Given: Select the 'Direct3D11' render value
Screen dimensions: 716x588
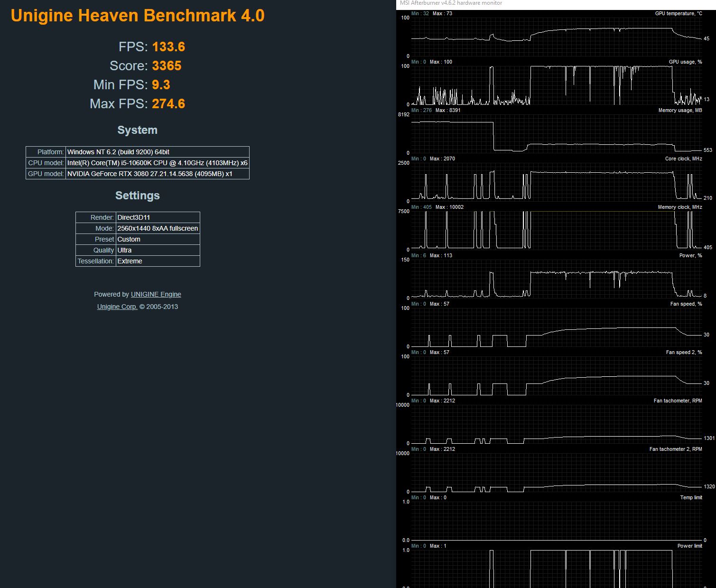Looking at the screenshot, I should 158,217.
